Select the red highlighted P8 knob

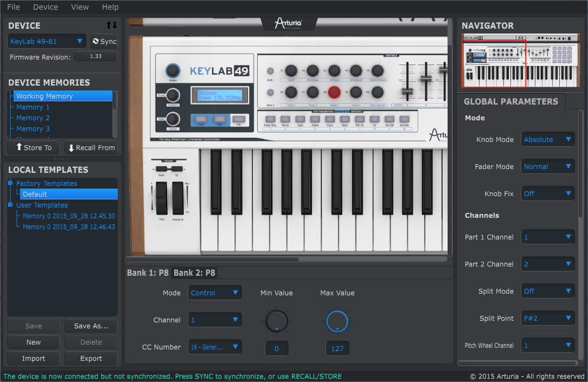[x=334, y=92]
